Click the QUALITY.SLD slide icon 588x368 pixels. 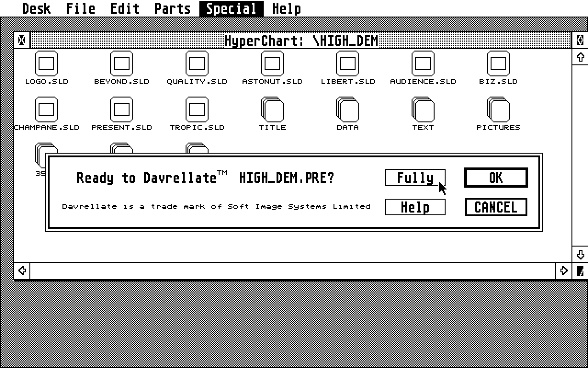(197, 63)
